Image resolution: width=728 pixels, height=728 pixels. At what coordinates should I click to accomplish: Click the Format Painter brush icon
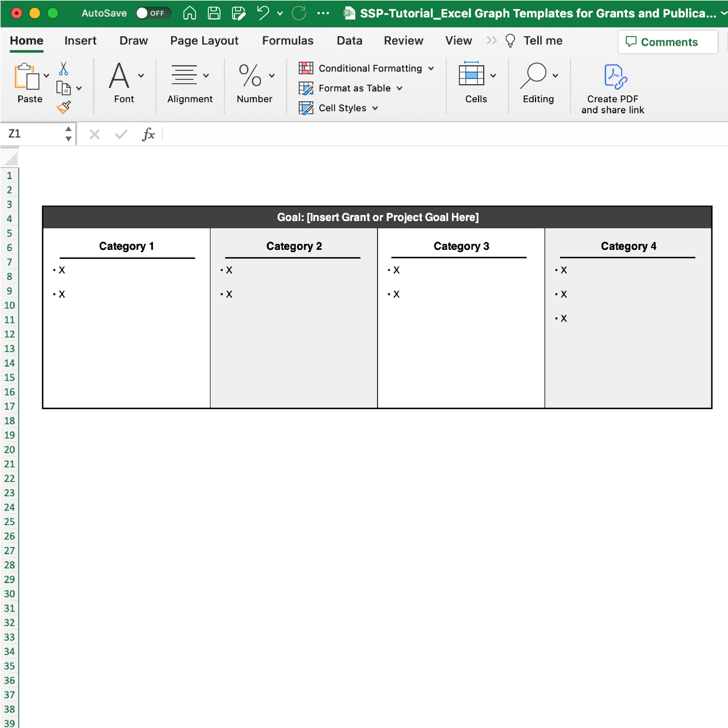[64, 107]
